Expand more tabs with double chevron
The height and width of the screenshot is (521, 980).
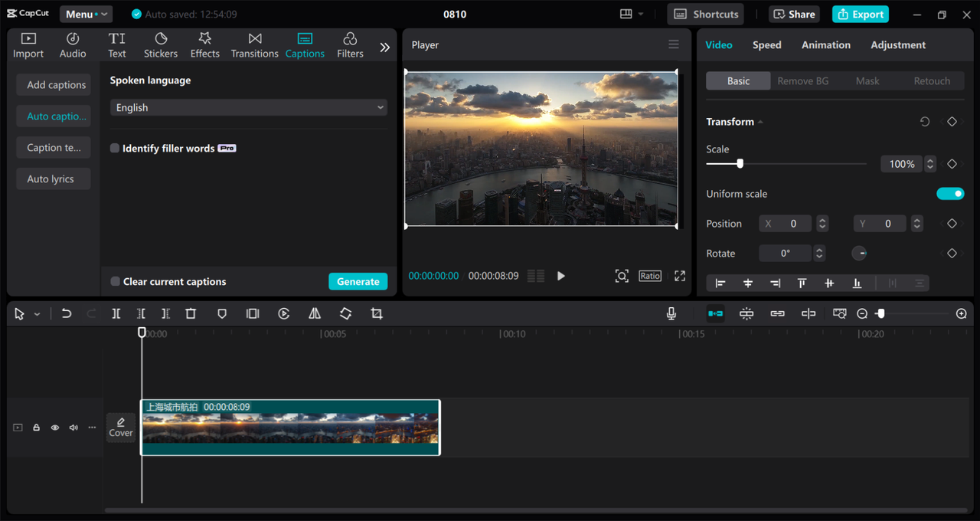(384, 47)
